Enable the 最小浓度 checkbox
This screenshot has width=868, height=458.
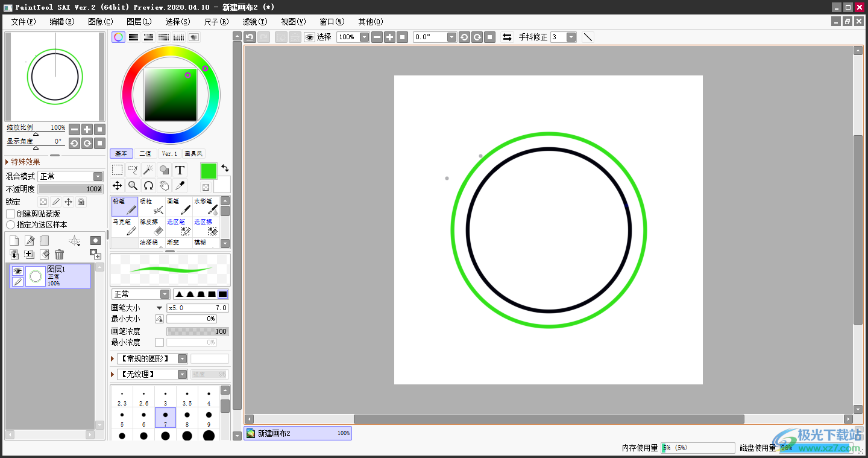[159, 342]
